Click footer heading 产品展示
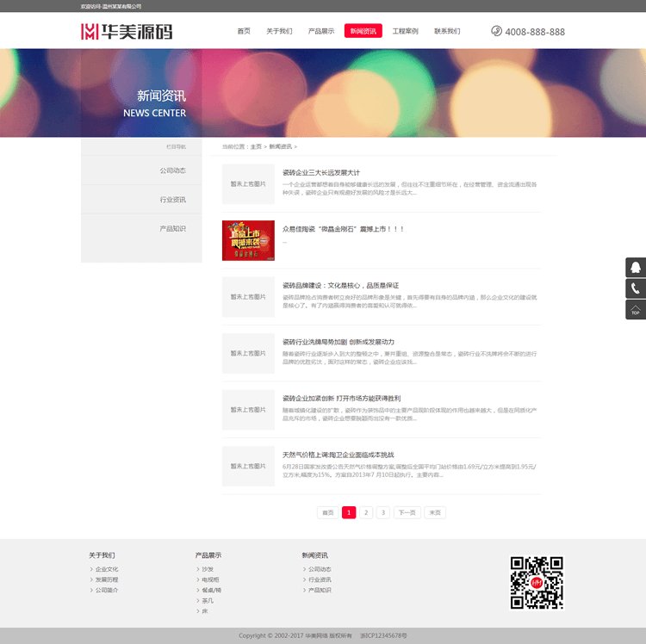 pos(208,555)
